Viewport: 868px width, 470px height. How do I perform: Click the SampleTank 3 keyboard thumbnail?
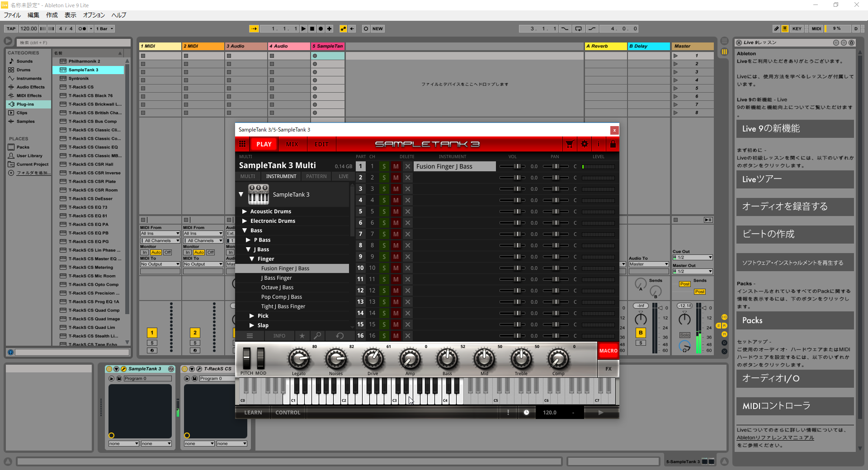(258, 195)
